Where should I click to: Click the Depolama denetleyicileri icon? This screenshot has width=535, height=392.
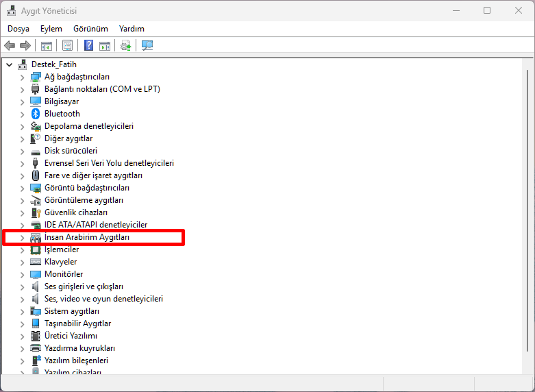pyautogui.click(x=36, y=126)
